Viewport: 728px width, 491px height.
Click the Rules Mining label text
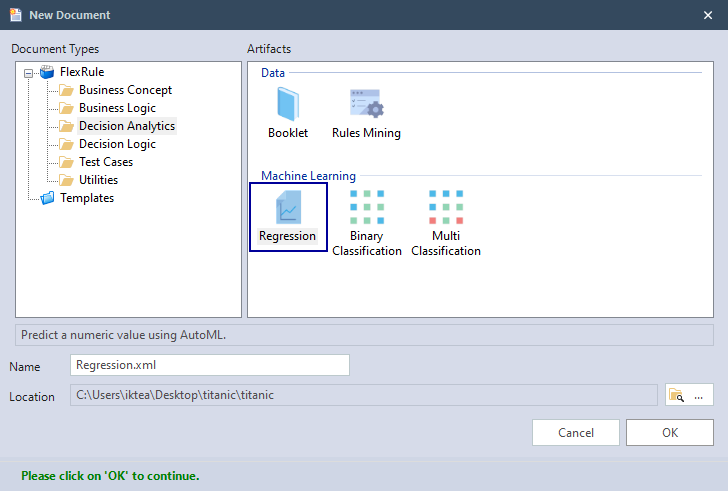(x=366, y=133)
